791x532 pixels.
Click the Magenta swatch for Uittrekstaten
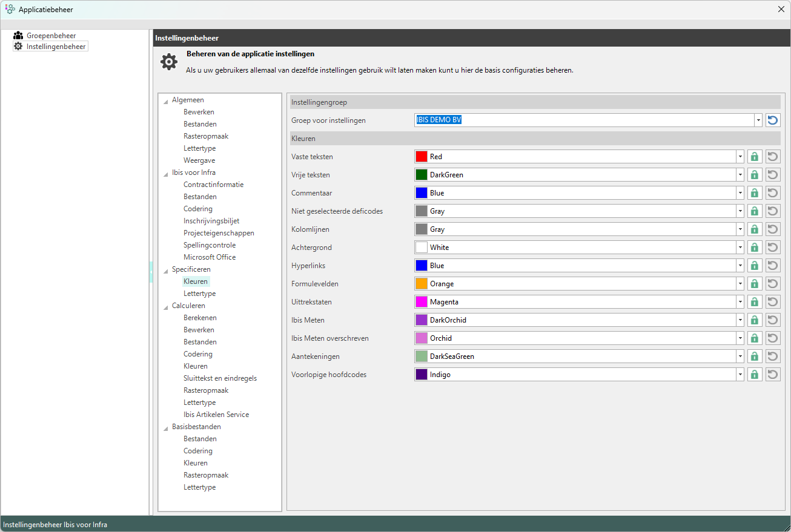tap(422, 302)
